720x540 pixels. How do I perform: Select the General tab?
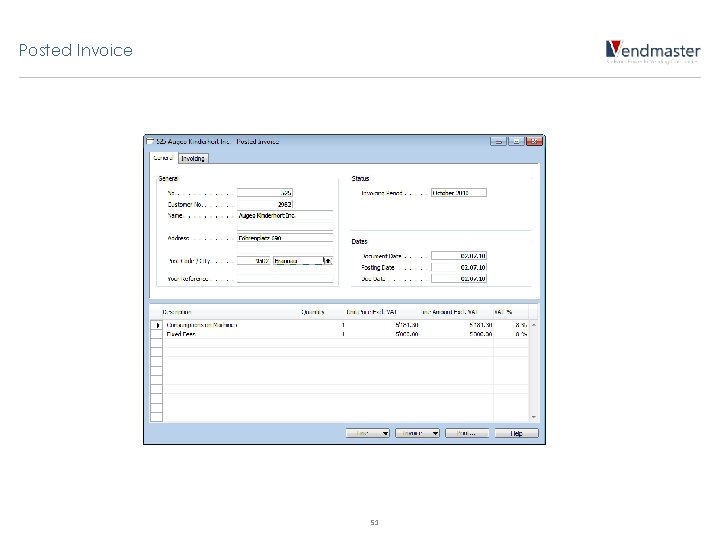pos(163,158)
